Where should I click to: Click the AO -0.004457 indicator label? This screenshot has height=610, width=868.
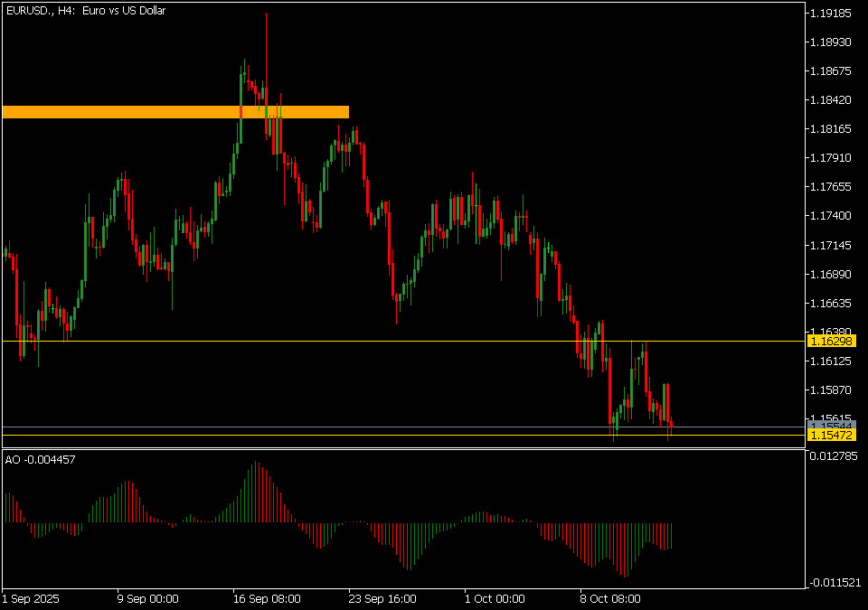(41, 460)
